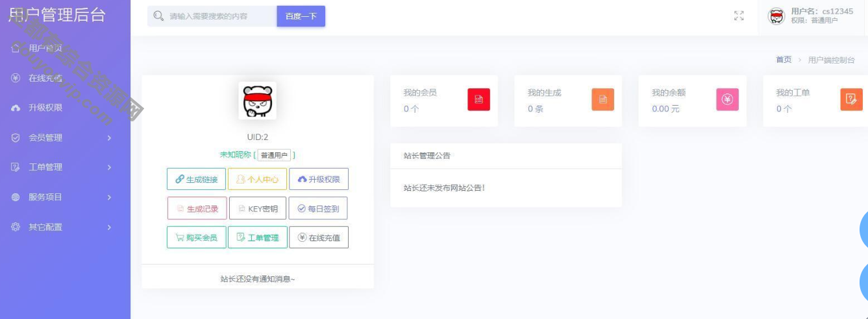Open 其它配置 sidebar menu
Screen dimensions: 868x319
pos(45,227)
